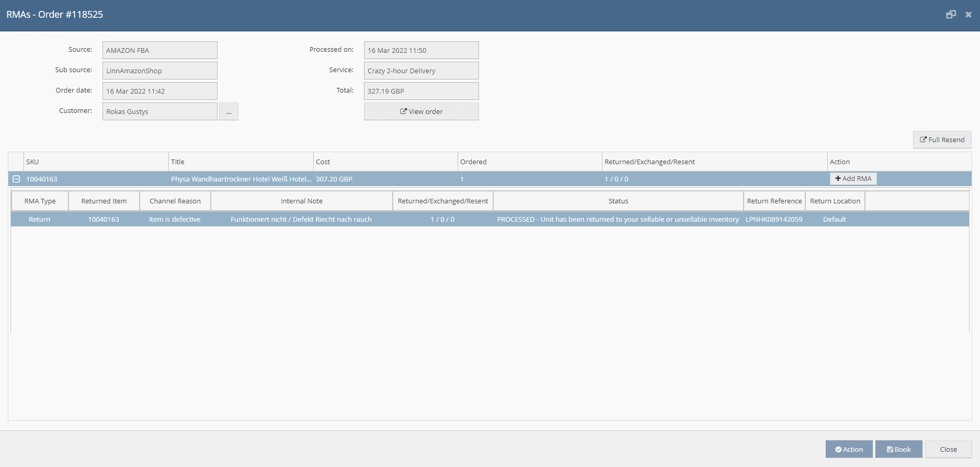Close the RMA dialog with Close
Viewport: 980px width, 467px height.
click(948, 449)
